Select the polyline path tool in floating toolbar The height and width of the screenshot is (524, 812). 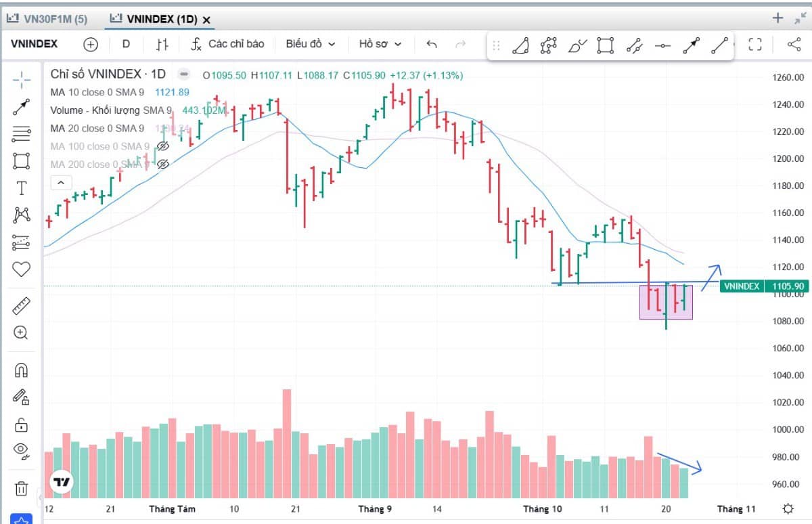point(549,46)
